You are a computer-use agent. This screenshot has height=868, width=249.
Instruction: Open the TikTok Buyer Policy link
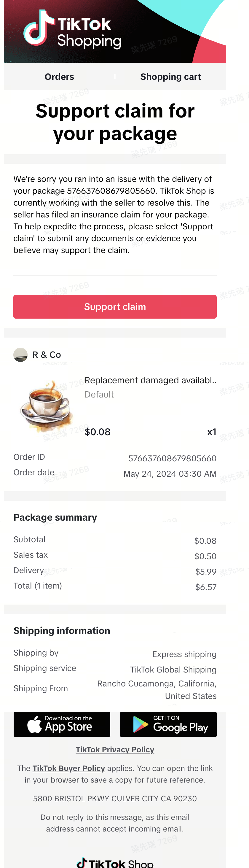pyautogui.click(x=69, y=768)
